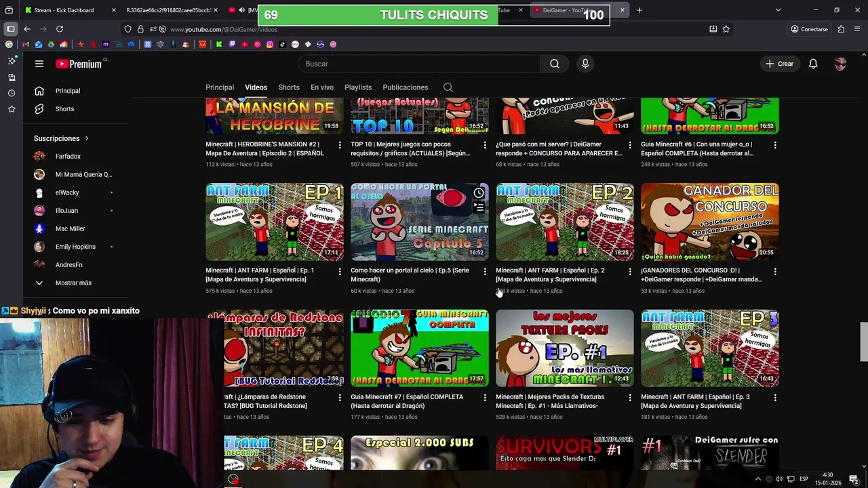Open options menu for ANT FARM Ep. 2
Screen dimensions: 868x488
630,271
